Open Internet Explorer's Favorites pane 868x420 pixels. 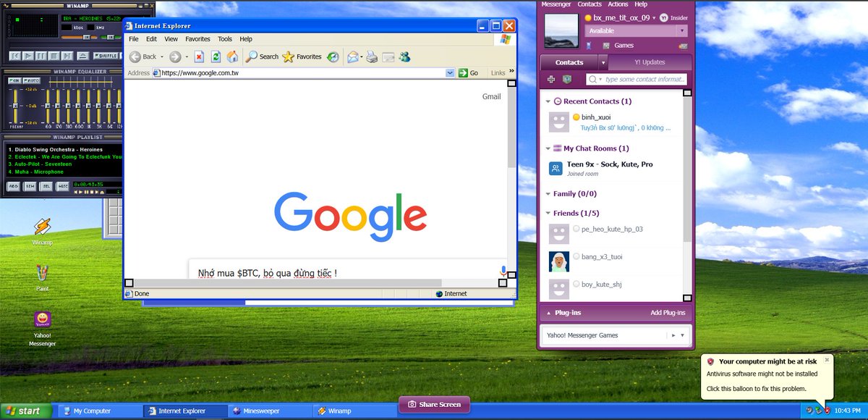[302, 56]
